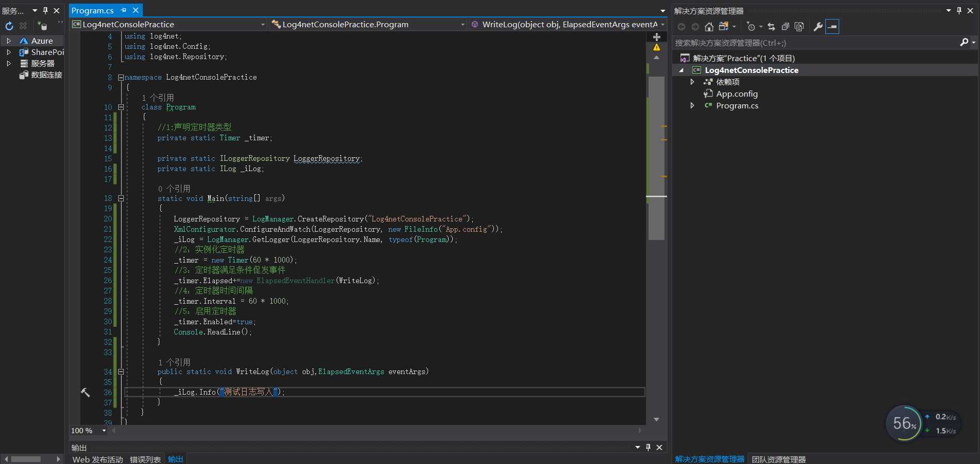Expand the Program.cs node
The image size is (980, 464).
692,105
